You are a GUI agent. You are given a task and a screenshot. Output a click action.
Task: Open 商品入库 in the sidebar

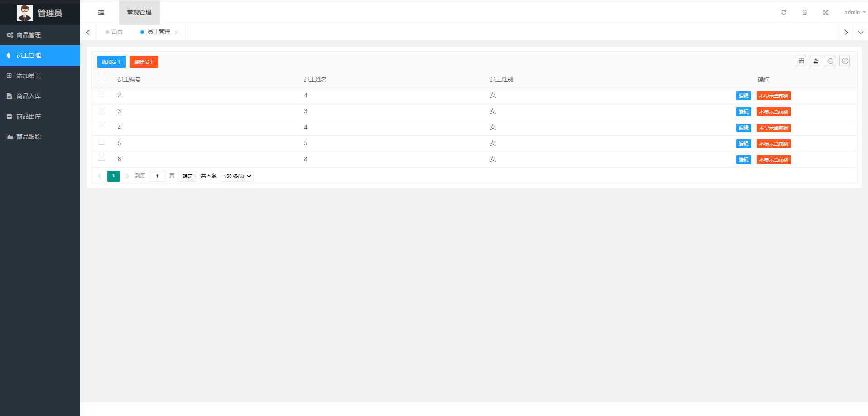coord(29,96)
